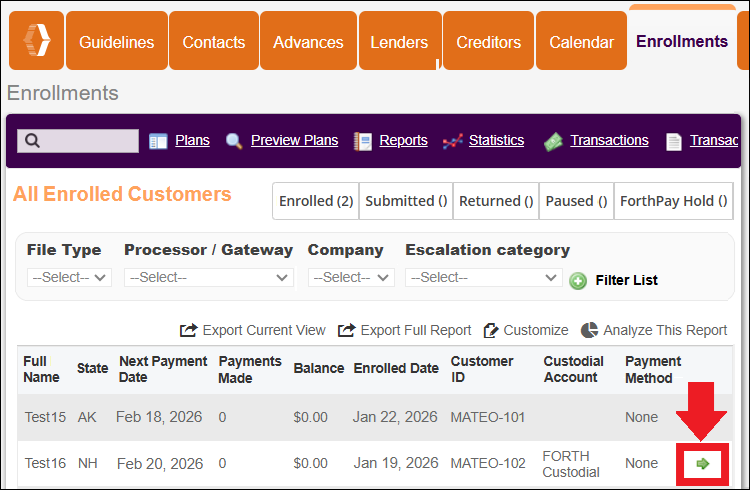Show the Submitted () list
Image resolution: width=750 pixels, height=490 pixels.
coord(406,201)
